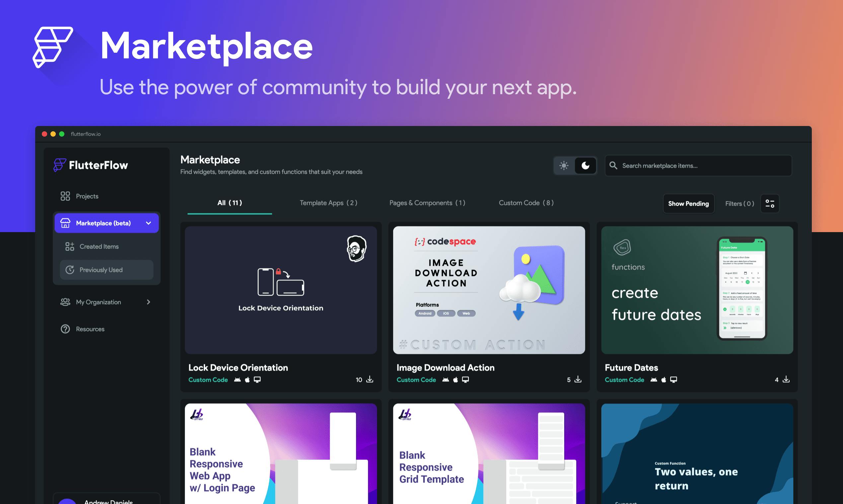This screenshot has width=843, height=504.
Task: Click the Projects grid icon
Action: pyautogui.click(x=65, y=196)
